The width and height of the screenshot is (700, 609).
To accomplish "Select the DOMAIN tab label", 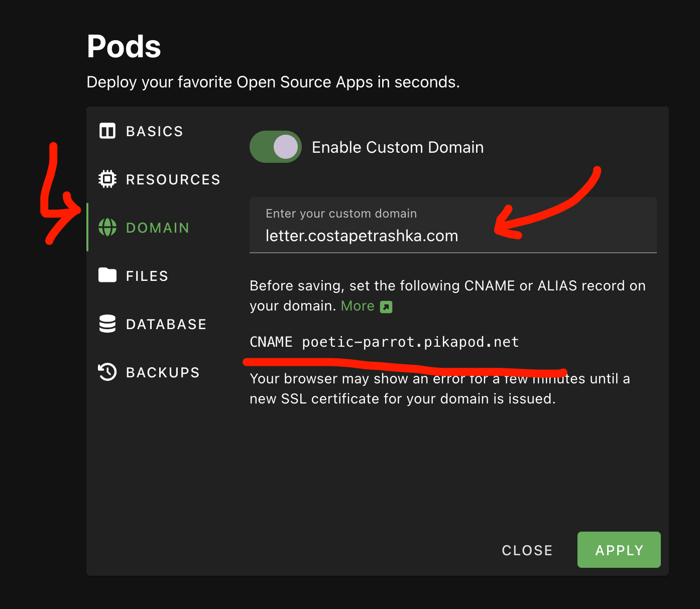I will click(158, 228).
